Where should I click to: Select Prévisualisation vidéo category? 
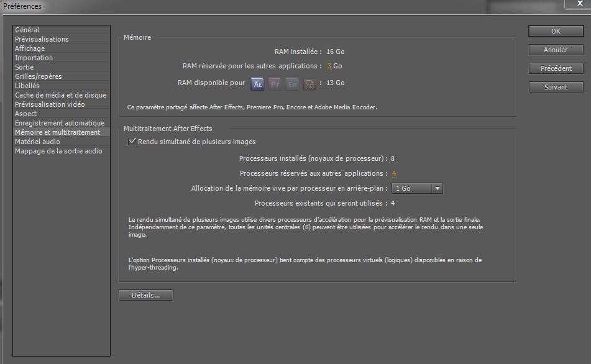(62, 104)
